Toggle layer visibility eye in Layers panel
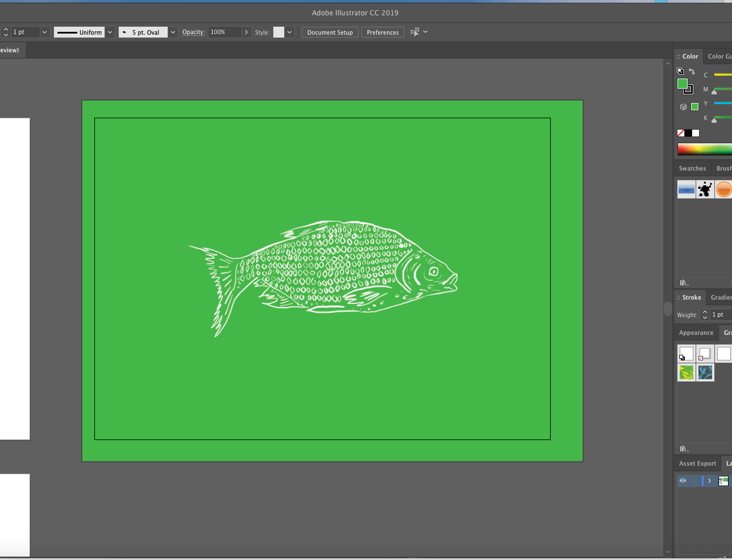Image resolution: width=732 pixels, height=560 pixels. (683, 480)
